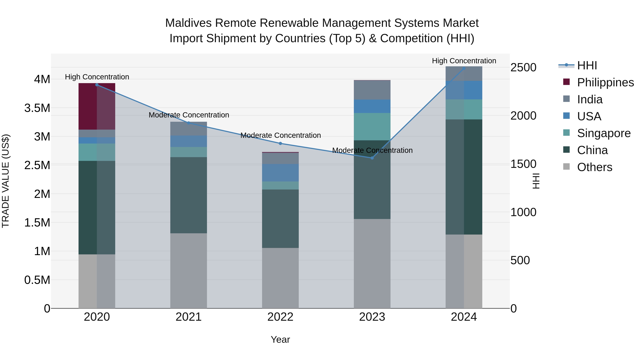Click the 2000 tick on HHI axis
644x362 pixels.
(523, 116)
